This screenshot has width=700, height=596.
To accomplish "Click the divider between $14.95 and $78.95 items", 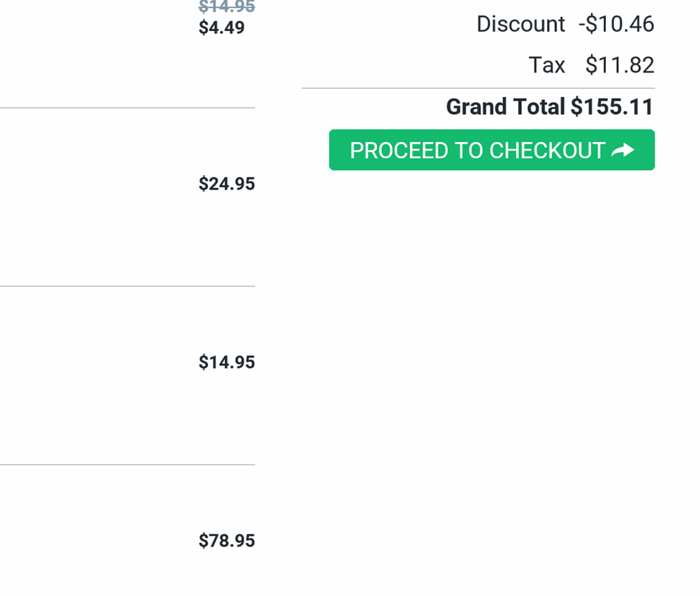I will click(127, 465).
